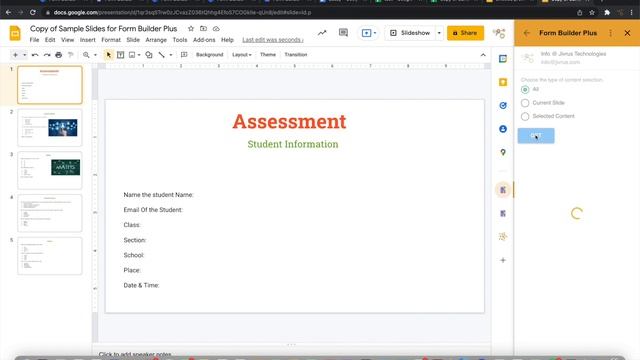This screenshot has height=360, width=640.
Task: Select the Selected Content radio option
Action: coord(525,116)
